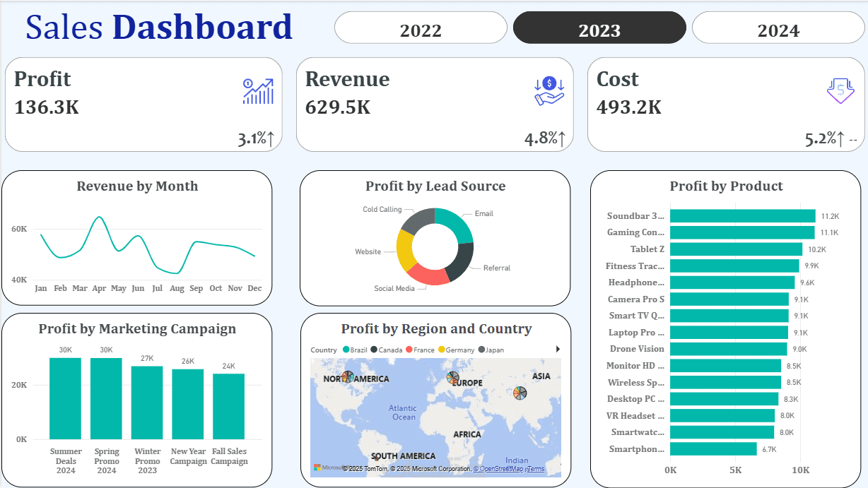This screenshot has width=868, height=488.
Task: Click the Headphone... 9.6K bar
Action: [732, 282]
